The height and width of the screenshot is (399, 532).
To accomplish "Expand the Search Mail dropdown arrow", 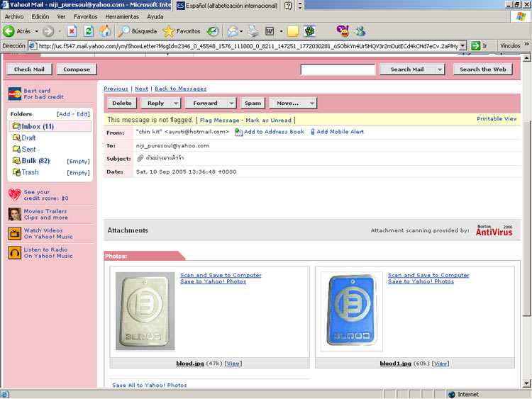I will [x=440, y=69].
